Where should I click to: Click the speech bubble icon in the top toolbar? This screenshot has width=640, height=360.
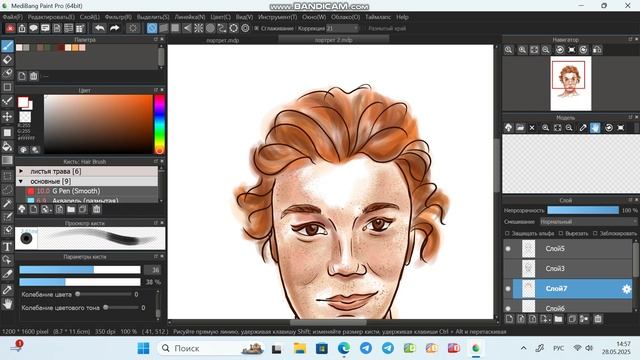coord(33,28)
